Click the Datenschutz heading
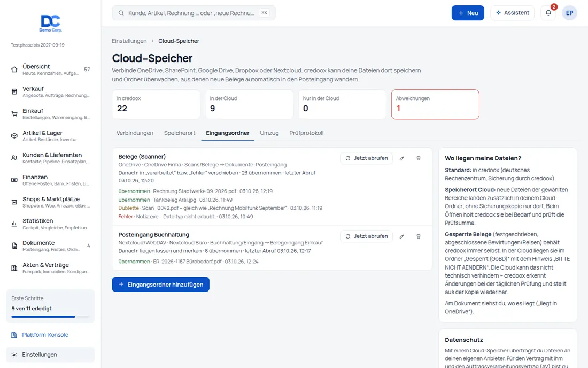The height and width of the screenshot is (368, 588). pos(464,340)
